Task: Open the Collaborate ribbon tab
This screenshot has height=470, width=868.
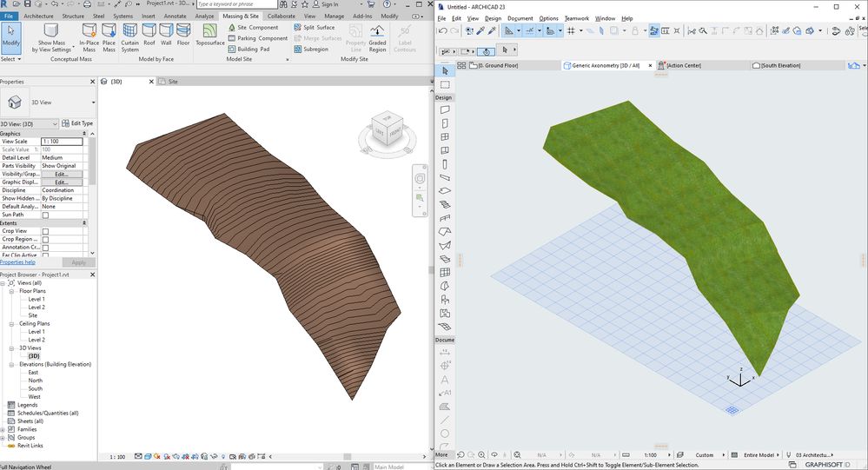Action: click(281, 16)
